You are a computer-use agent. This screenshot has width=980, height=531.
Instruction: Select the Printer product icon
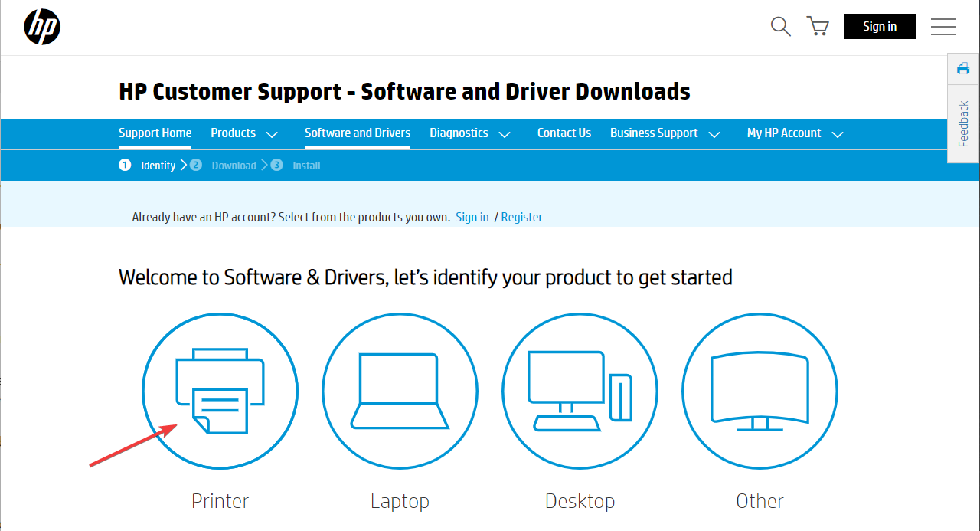point(220,392)
